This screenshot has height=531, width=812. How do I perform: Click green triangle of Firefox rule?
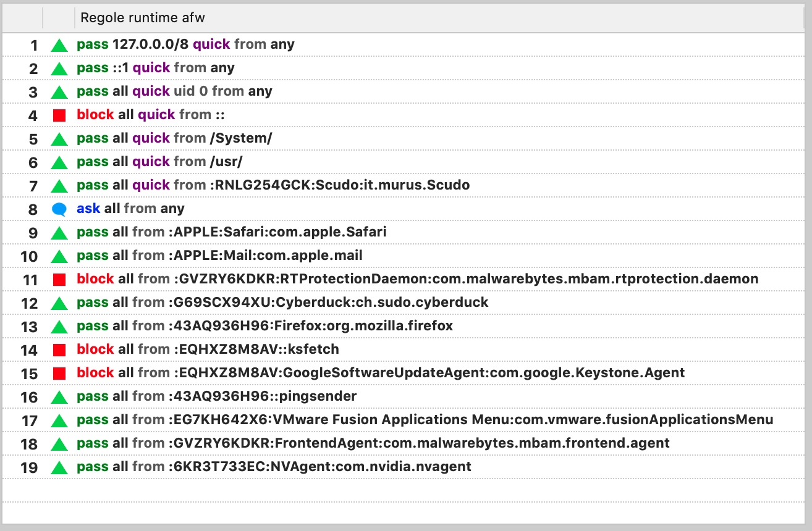coord(59,327)
